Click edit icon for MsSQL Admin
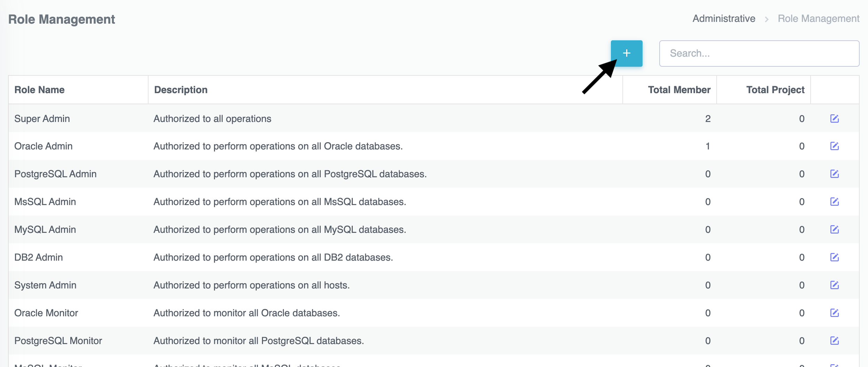Image resolution: width=868 pixels, height=367 pixels. (x=834, y=202)
